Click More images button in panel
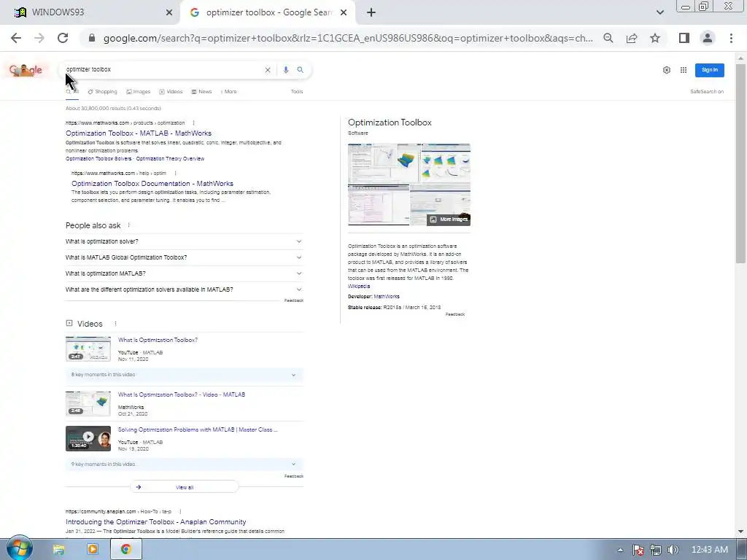This screenshot has width=747, height=560. click(x=449, y=219)
